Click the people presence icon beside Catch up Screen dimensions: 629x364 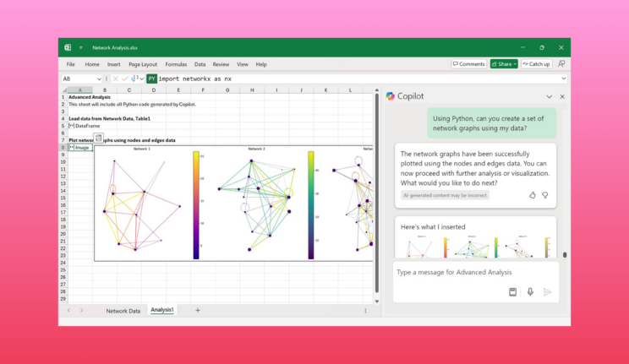[x=561, y=63]
